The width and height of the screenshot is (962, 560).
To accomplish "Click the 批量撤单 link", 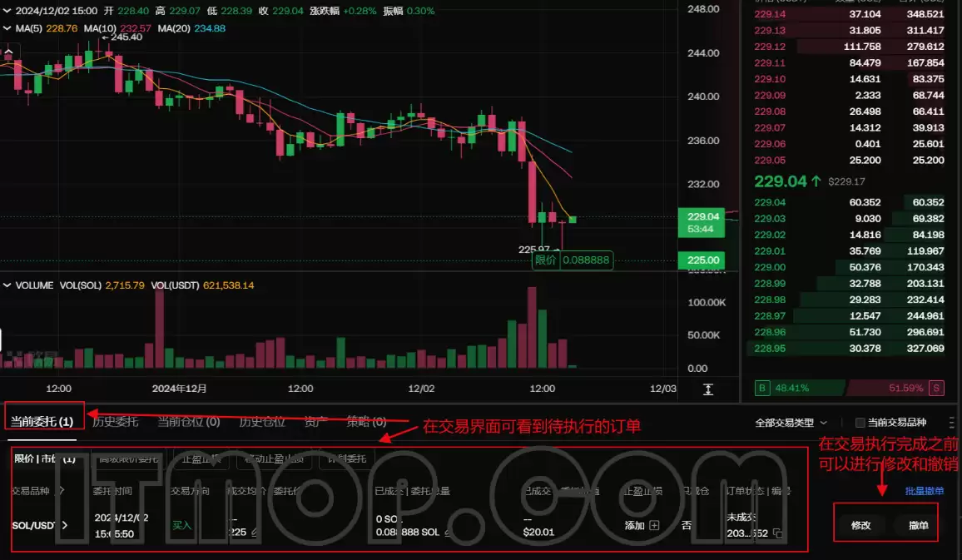I will point(924,491).
